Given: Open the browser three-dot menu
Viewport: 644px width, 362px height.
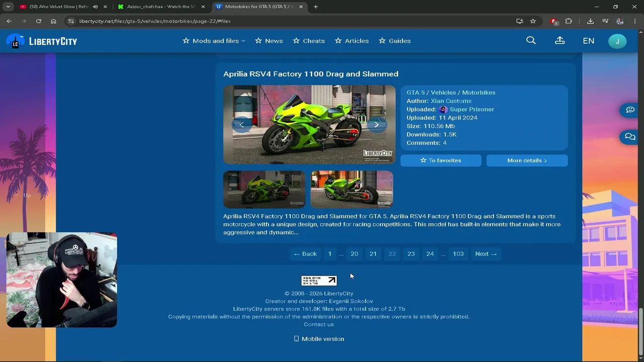Looking at the screenshot, I should coord(634,21).
